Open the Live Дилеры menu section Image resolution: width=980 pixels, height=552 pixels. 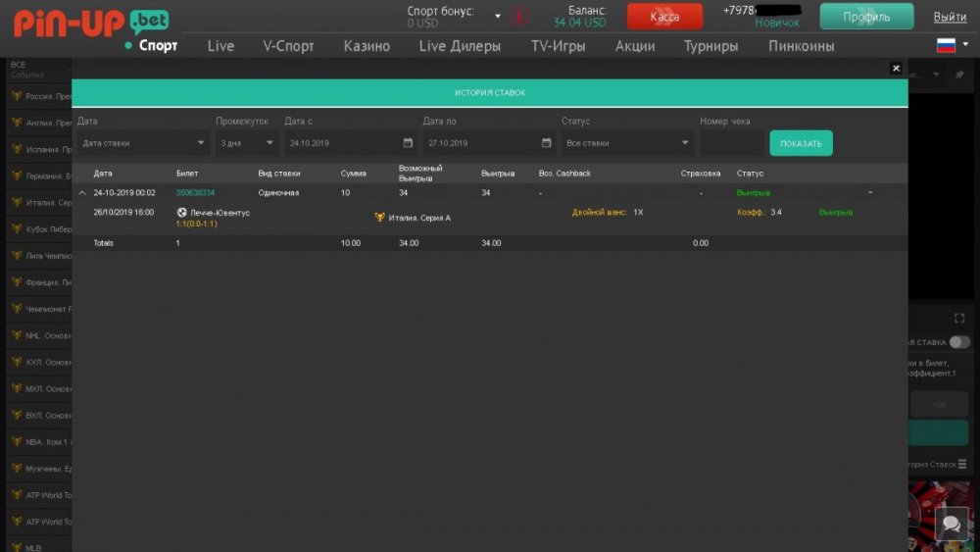tap(460, 46)
